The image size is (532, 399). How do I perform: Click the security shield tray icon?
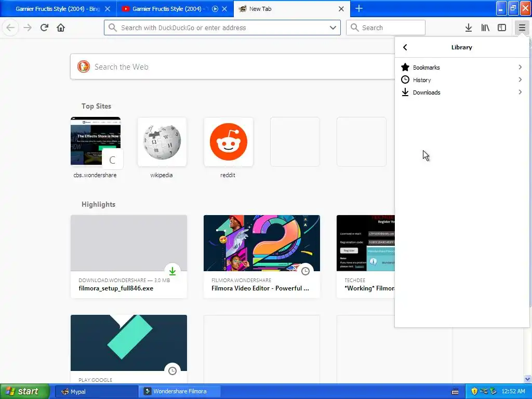point(474,391)
